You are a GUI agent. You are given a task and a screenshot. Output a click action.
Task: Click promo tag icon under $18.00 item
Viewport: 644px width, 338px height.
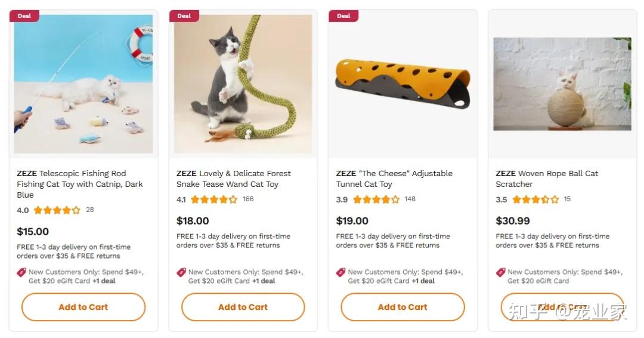181,272
